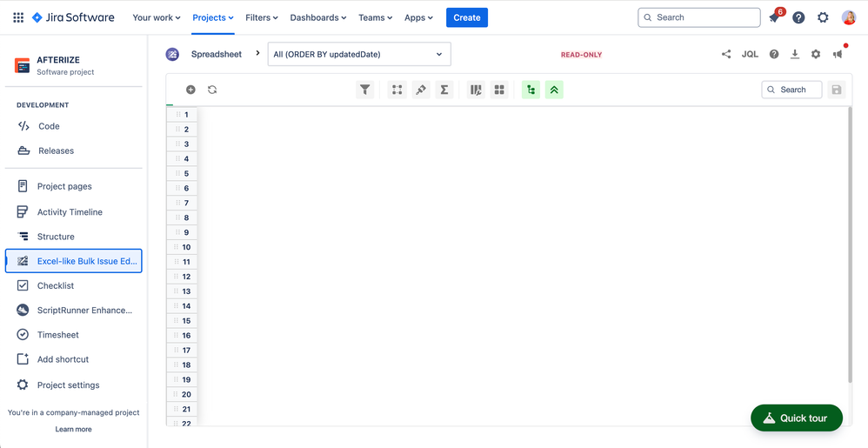Click the pin columns toolbar icon
868x448 pixels.
pos(421,90)
